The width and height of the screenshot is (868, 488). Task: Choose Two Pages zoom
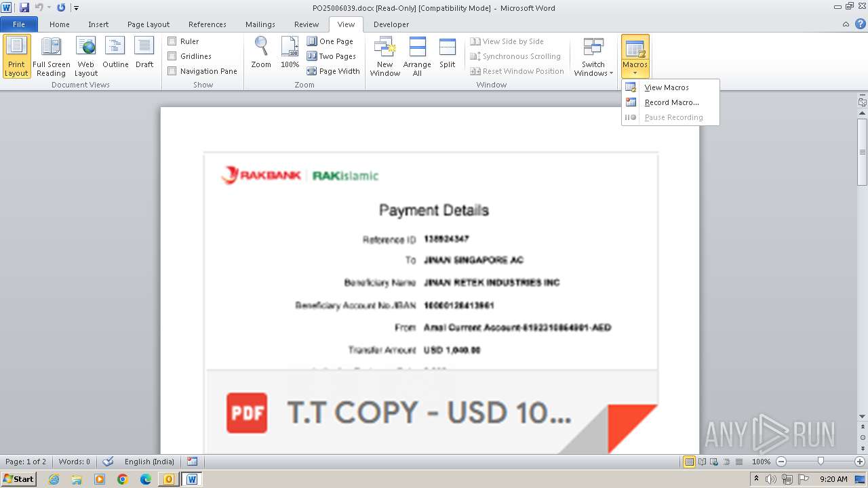coord(332,56)
